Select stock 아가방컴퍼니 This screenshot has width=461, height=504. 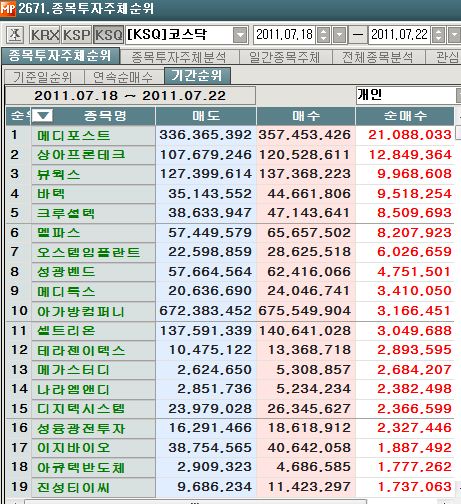click(x=93, y=311)
